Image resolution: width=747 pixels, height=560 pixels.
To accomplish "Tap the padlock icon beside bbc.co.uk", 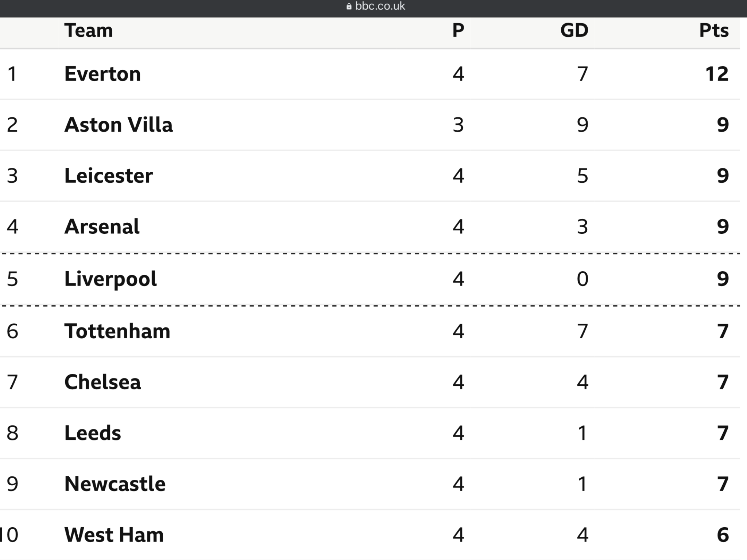I will coord(349,6).
